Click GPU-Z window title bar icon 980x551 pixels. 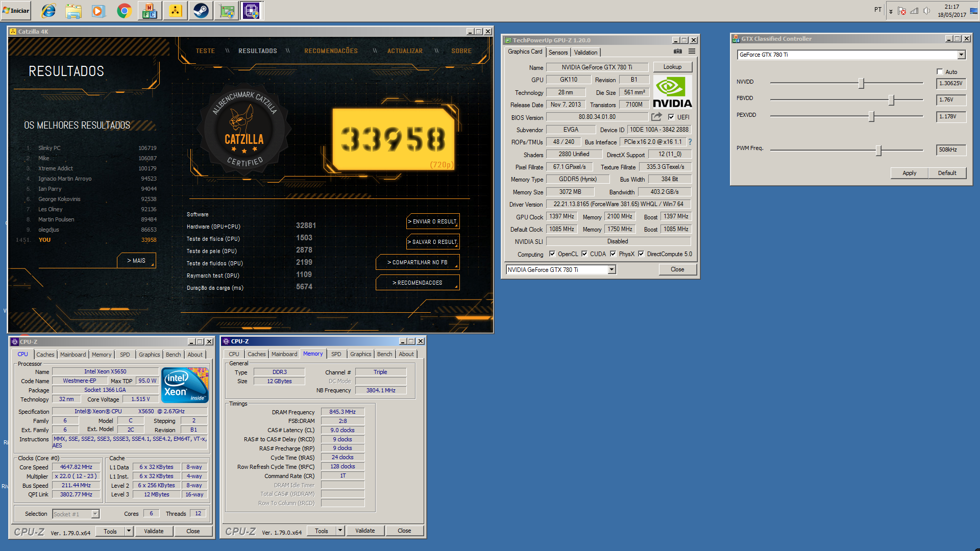point(508,40)
